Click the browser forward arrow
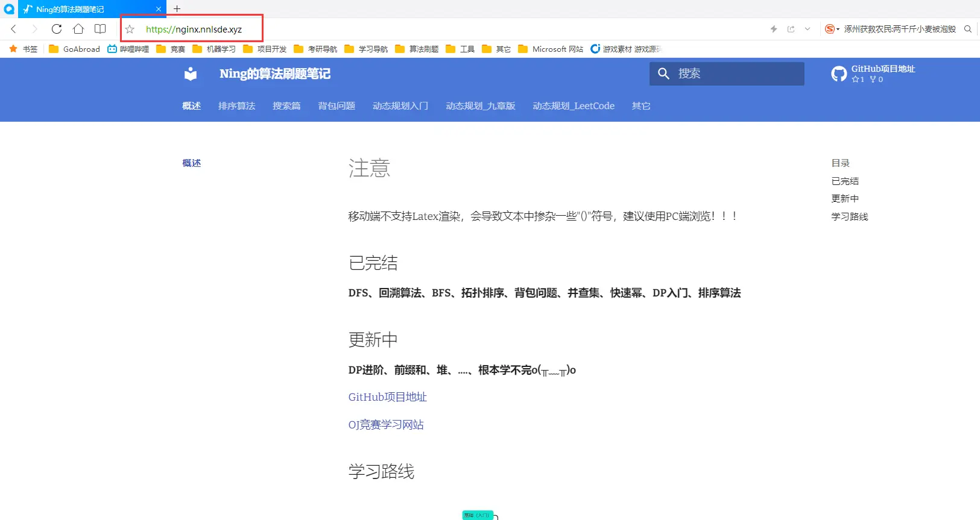The width and height of the screenshot is (980, 520). click(x=34, y=29)
